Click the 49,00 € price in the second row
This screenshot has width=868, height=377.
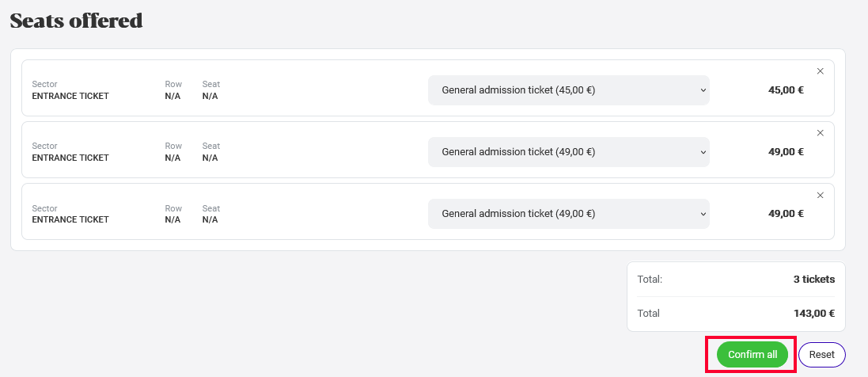786,152
